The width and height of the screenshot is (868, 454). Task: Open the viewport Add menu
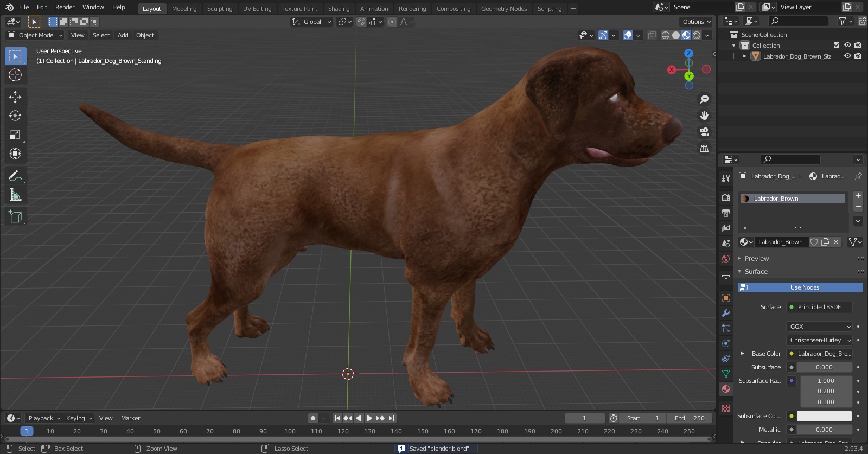click(x=123, y=35)
